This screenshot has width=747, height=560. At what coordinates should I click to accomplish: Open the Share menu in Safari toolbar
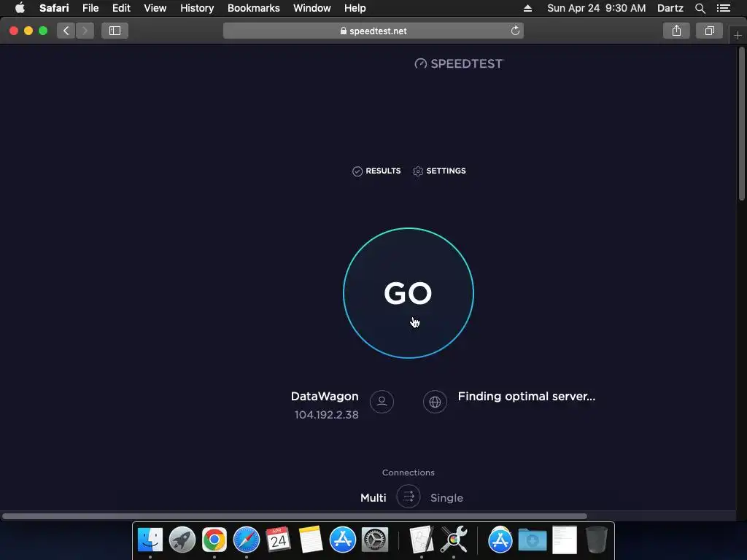tap(676, 31)
